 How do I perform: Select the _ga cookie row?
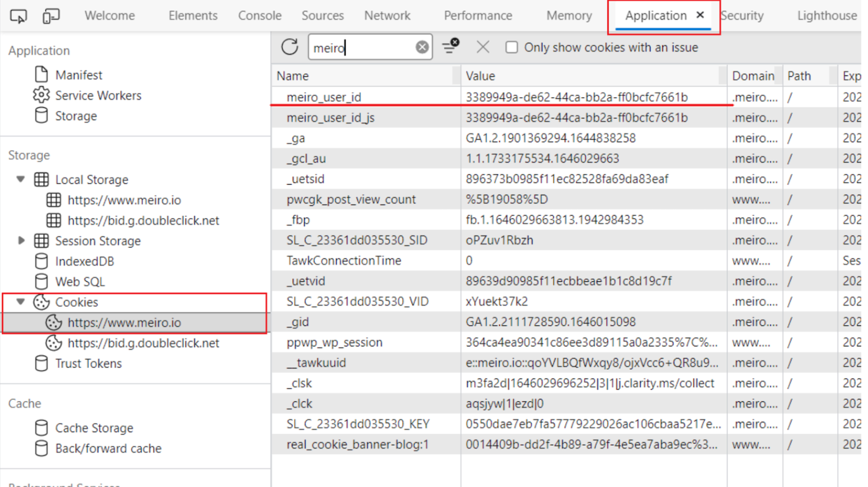click(x=566, y=138)
